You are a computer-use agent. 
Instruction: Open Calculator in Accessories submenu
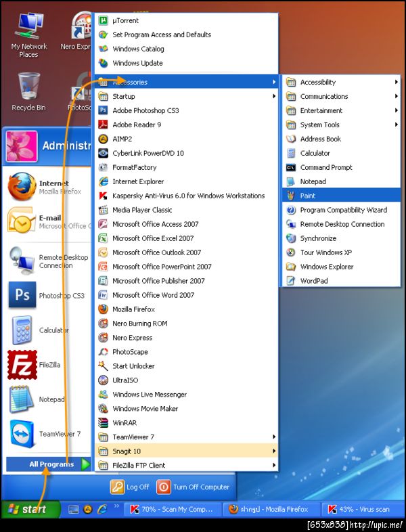point(341,154)
